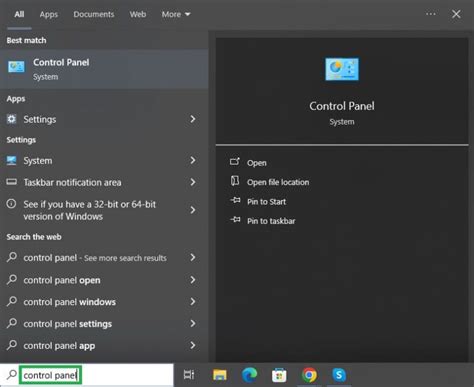The width and height of the screenshot is (474, 387).
Task: Select control panel open suggestion
Action: (104, 280)
